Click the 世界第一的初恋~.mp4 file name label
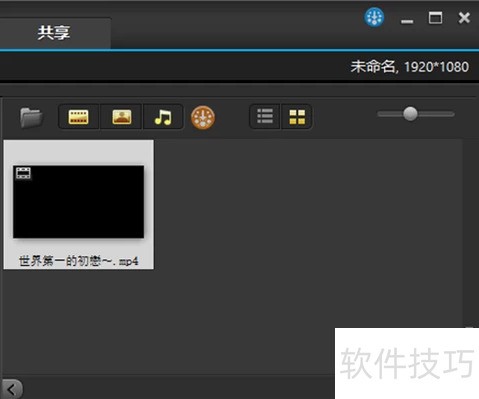Screen dimensions: 479x399 click(x=79, y=261)
